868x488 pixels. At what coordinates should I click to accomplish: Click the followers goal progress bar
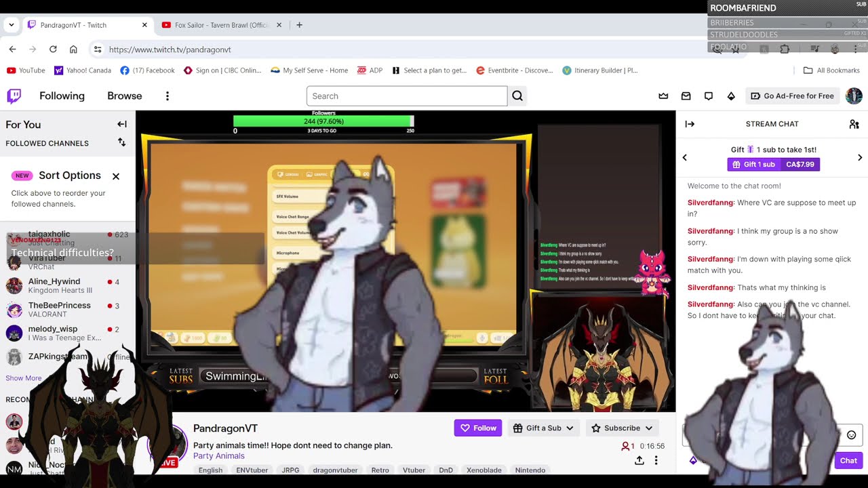pos(323,121)
